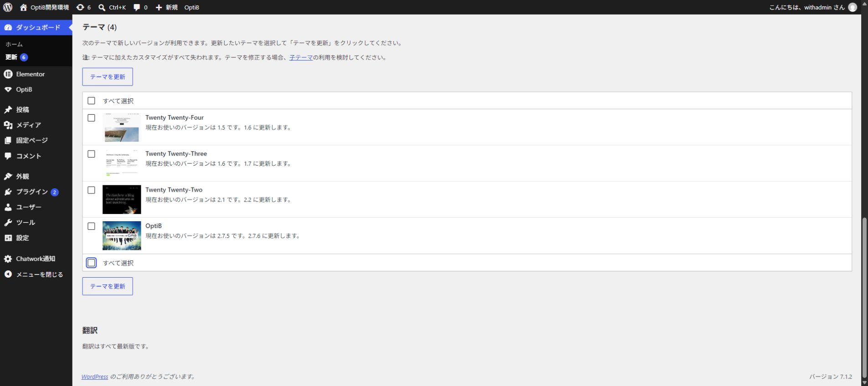Click the sliders icon for 設定
Viewport: 868px width, 386px height.
tap(8, 238)
